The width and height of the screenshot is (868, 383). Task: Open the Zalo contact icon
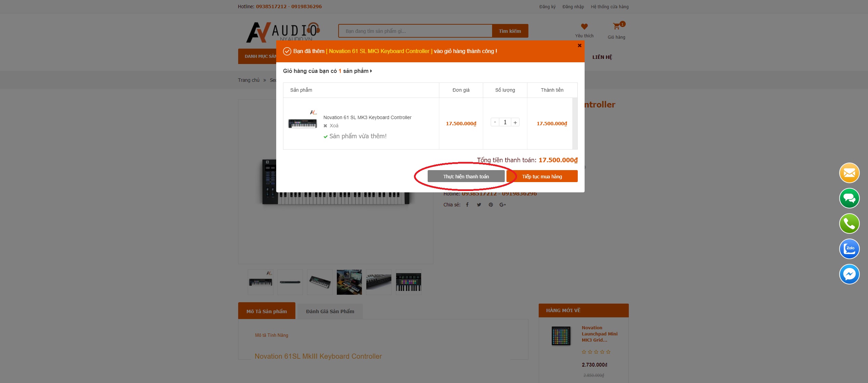click(849, 249)
